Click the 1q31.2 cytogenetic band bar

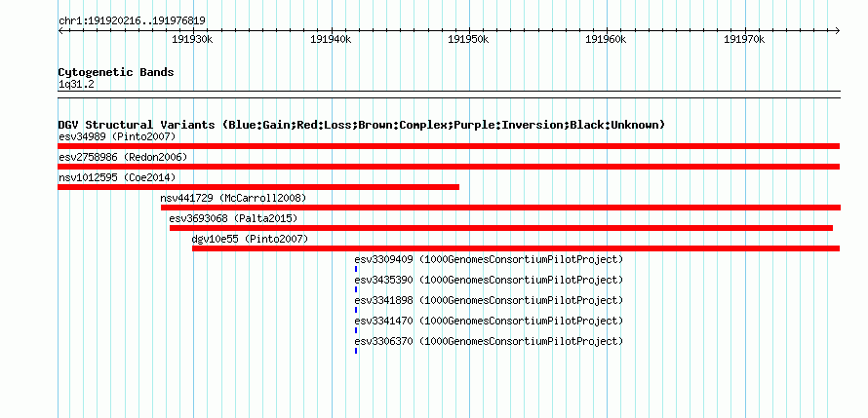[449, 95]
